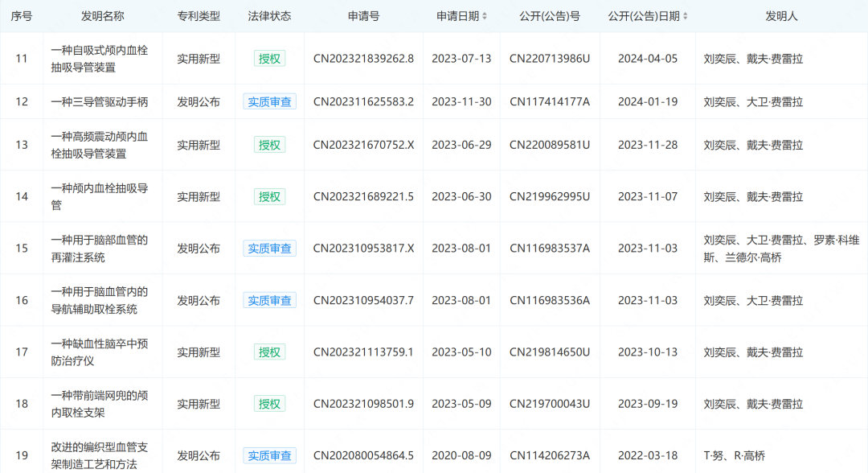Select the 授权 badge in row 18
The height and width of the screenshot is (473, 868).
click(x=269, y=404)
